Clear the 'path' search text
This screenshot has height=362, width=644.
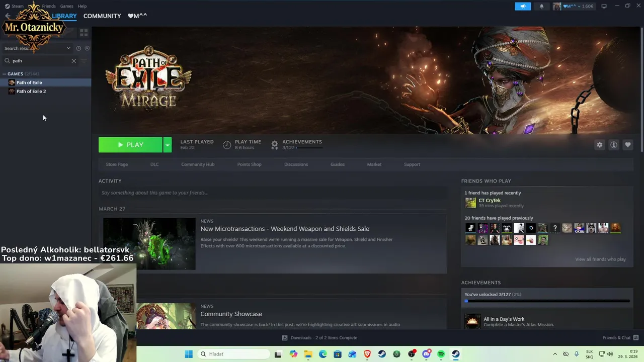click(73, 61)
